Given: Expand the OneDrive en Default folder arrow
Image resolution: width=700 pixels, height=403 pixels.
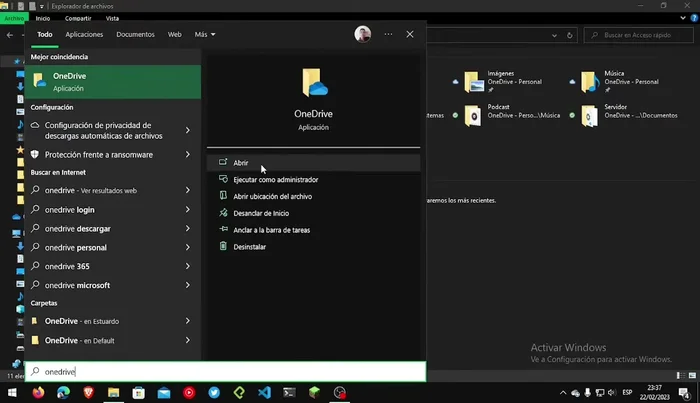Looking at the screenshot, I should [188, 340].
